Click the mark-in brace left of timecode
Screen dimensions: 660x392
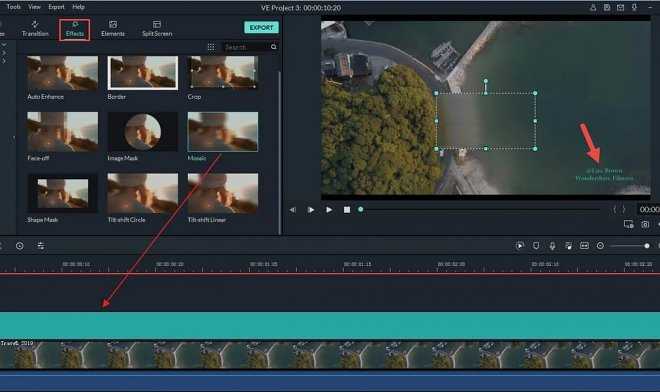click(x=614, y=209)
